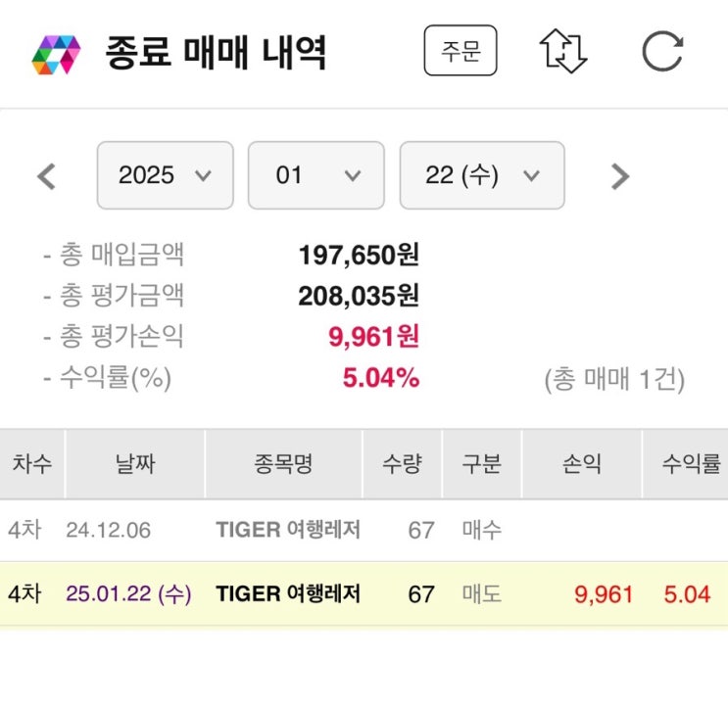The width and height of the screenshot is (728, 707).
Task: Open the 2025 year dropdown
Action: 165,175
